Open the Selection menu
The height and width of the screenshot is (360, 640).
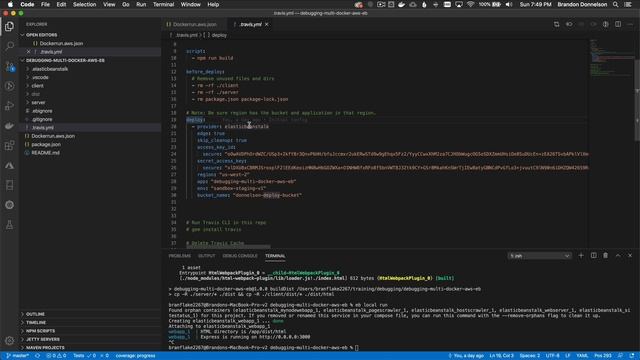(84, 4)
